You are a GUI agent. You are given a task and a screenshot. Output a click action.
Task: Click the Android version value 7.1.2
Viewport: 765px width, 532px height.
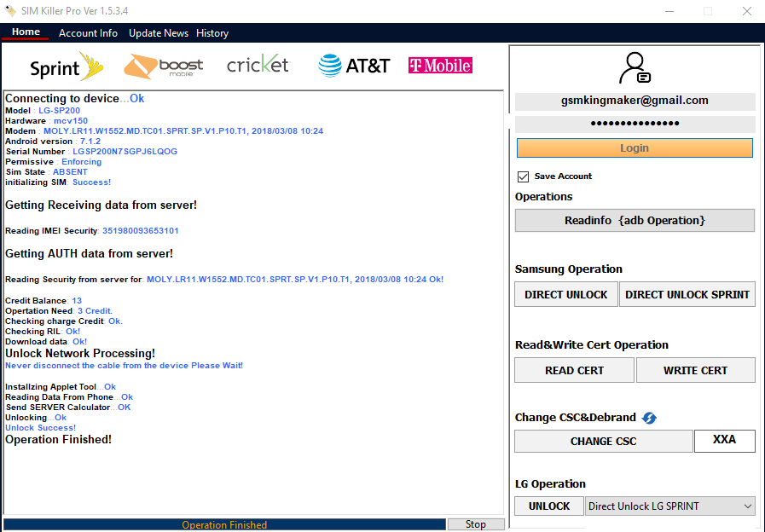(90, 142)
